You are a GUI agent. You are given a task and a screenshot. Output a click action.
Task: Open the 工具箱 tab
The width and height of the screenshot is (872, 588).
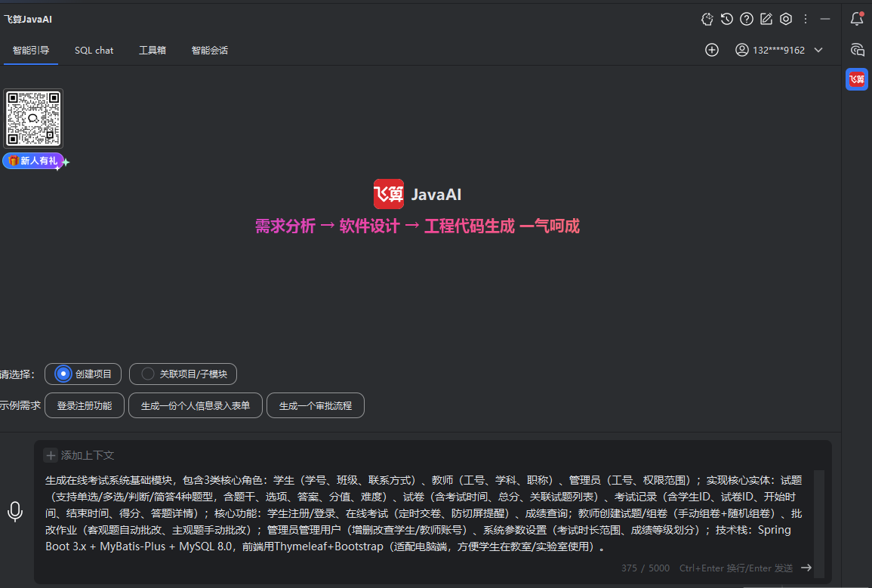pyautogui.click(x=153, y=50)
